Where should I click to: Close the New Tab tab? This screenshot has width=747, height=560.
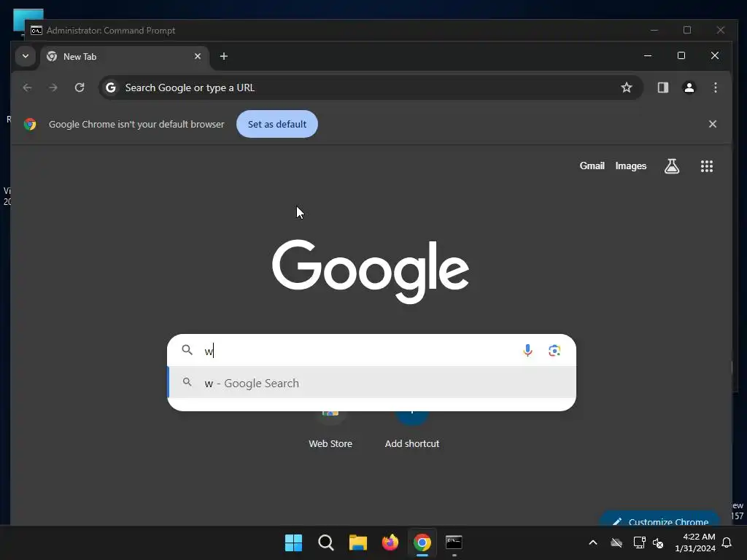[198, 56]
